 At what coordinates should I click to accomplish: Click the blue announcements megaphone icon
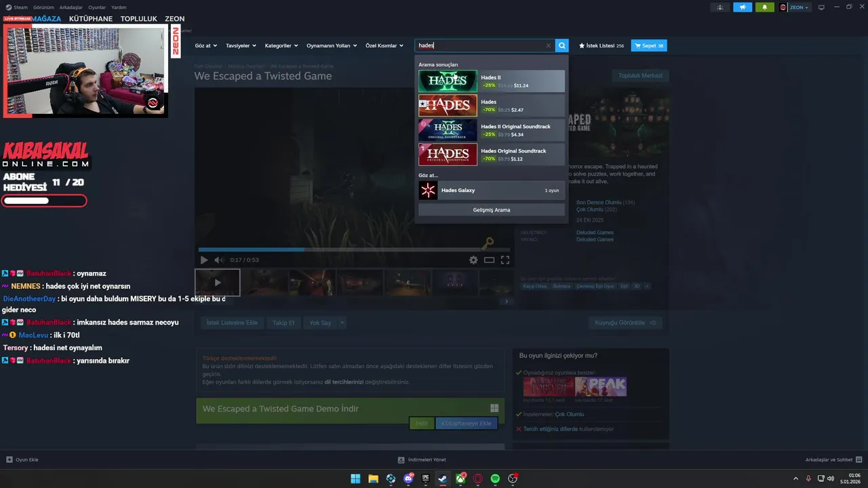point(743,7)
